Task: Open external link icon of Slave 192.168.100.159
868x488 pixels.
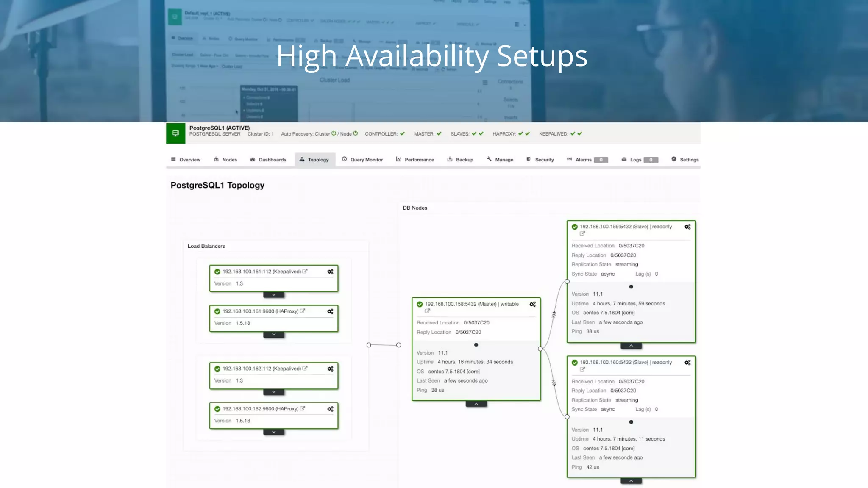Action: [x=582, y=233]
